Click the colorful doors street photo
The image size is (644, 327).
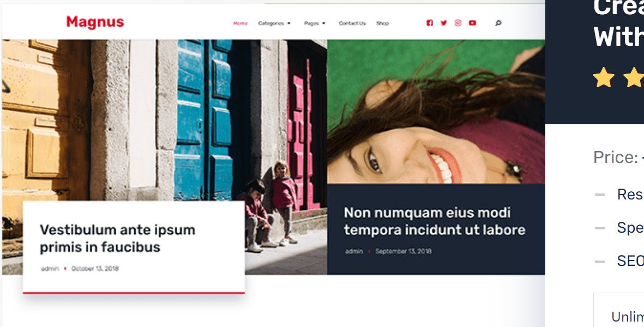click(x=164, y=120)
